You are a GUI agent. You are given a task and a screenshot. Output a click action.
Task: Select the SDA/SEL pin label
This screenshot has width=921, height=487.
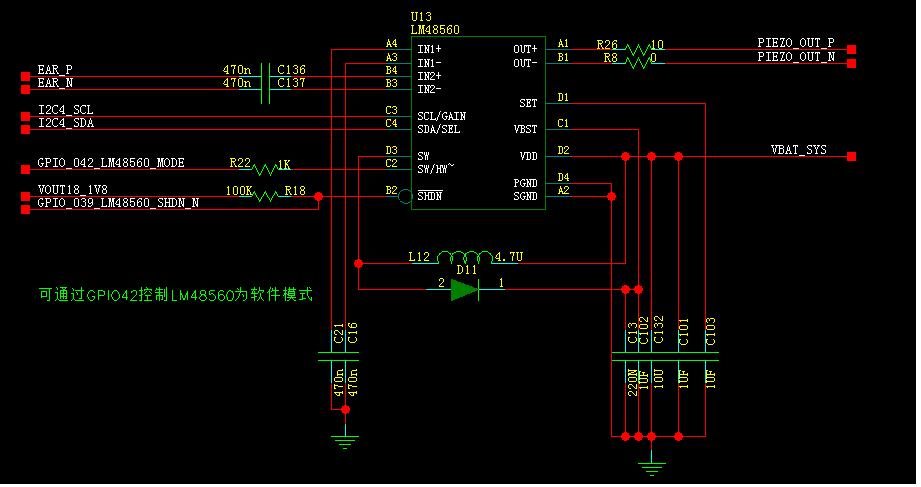(x=439, y=129)
